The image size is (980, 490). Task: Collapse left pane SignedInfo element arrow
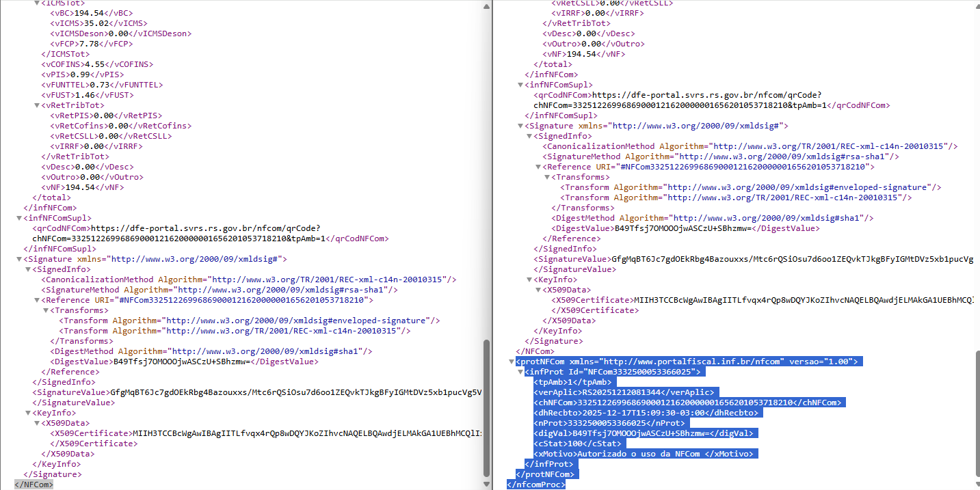click(x=28, y=270)
